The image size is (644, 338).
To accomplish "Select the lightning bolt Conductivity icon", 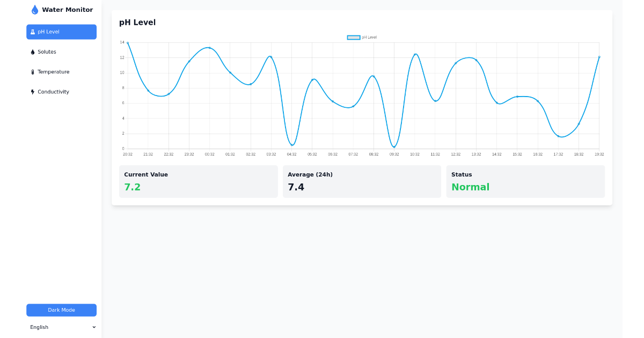I will coord(33,91).
